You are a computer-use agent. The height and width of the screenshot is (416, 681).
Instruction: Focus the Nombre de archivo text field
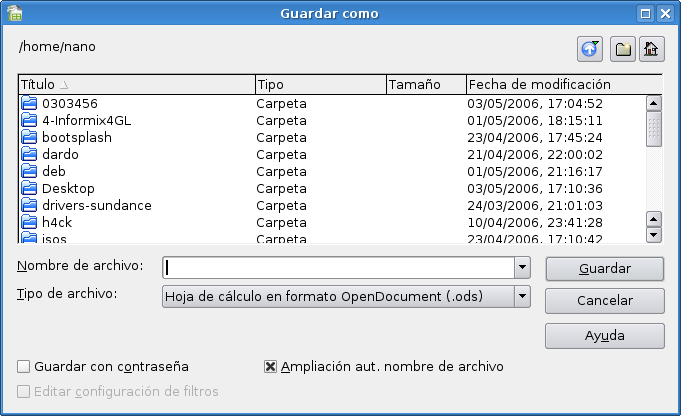[x=338, y=268]
